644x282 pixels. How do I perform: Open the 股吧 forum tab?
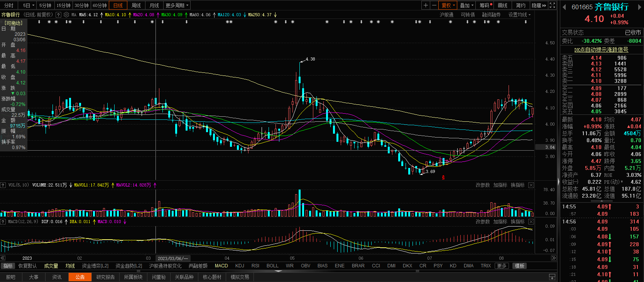(11, 277)
